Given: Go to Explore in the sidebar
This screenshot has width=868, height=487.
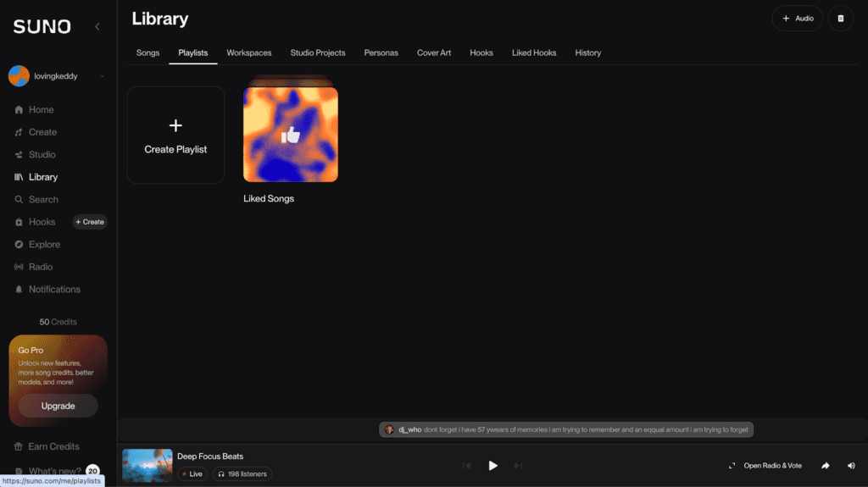Looking at the screenshot, I should 44,245.
